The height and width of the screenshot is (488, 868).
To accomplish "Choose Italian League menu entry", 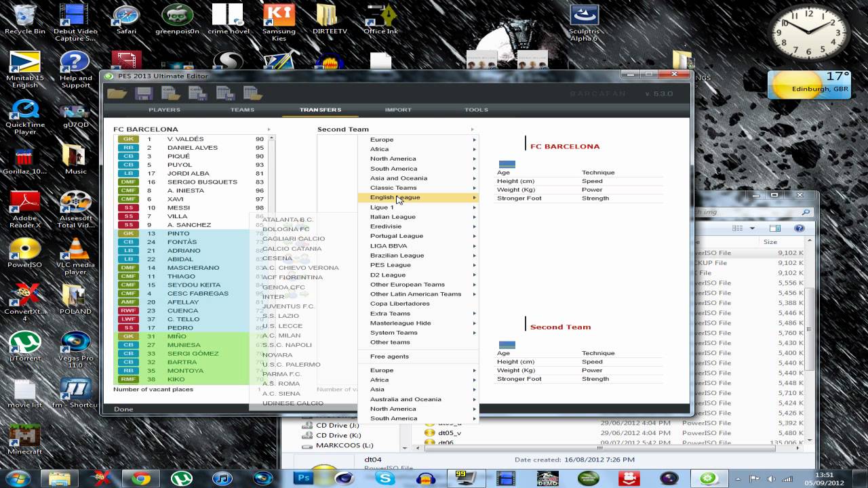I will (x=418, y=217).
